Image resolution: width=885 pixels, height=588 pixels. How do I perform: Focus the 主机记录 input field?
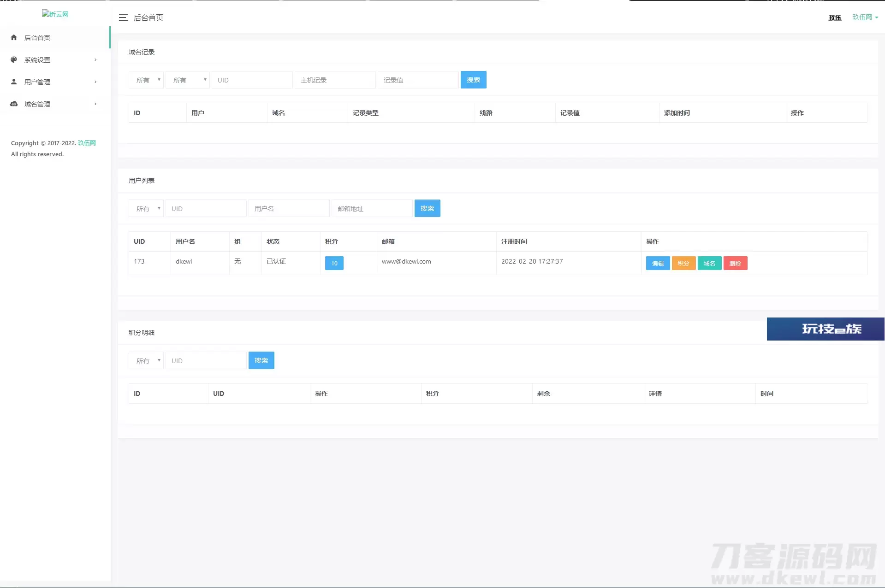335,80
